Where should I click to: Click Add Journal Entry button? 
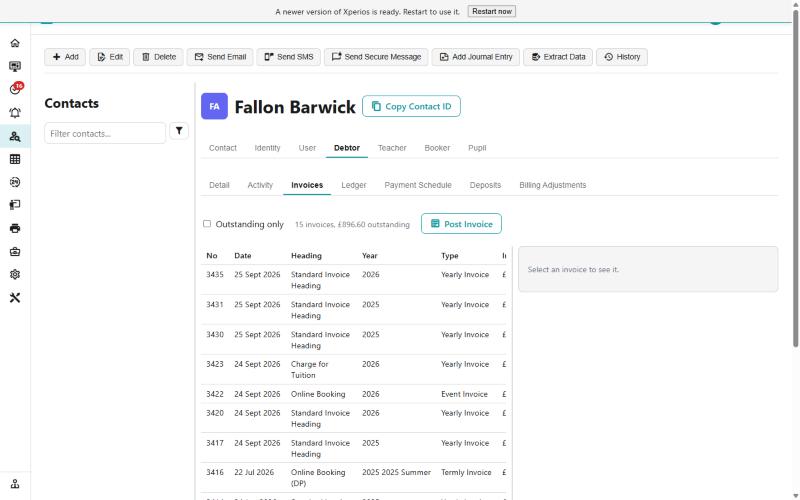tap(476, 57)
